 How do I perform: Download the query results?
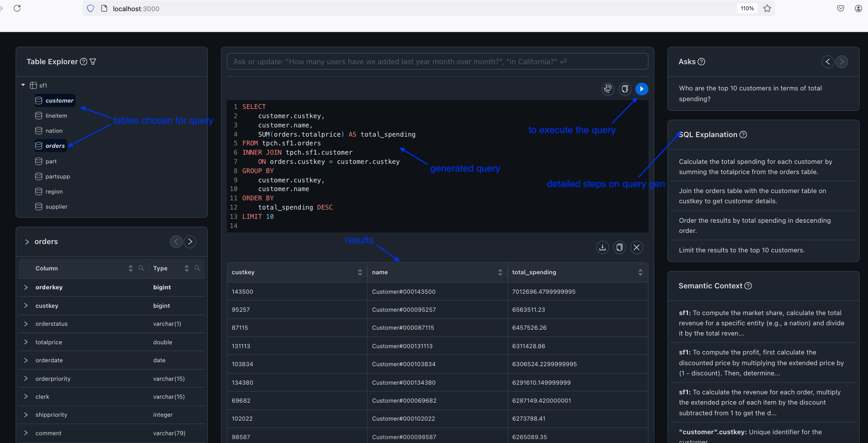click(x=603, y=248)
